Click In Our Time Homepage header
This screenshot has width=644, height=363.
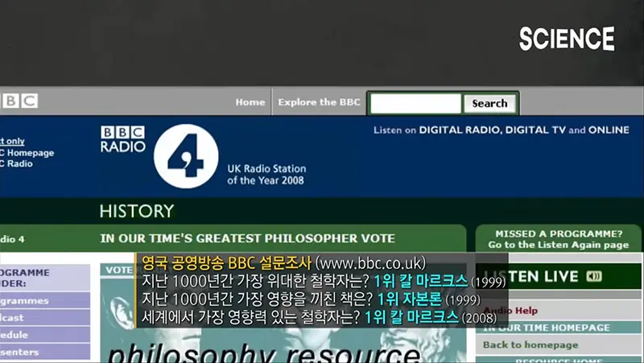click(547, 328)
